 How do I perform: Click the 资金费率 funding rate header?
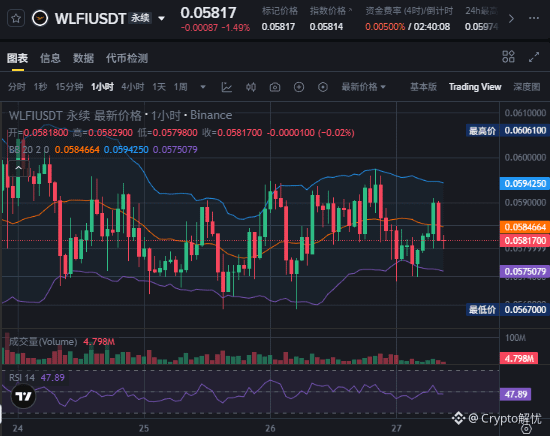(409, 11)
